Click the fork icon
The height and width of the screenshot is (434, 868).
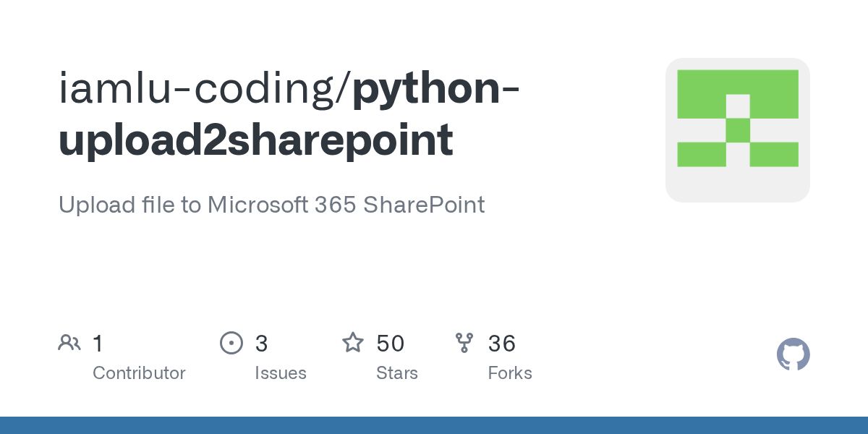tap(464, 343)
